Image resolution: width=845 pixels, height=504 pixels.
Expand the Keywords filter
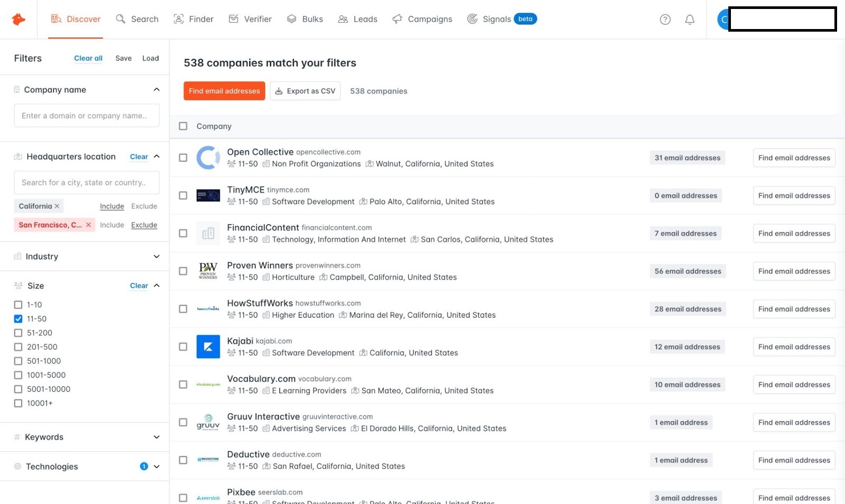coord(156,437)
